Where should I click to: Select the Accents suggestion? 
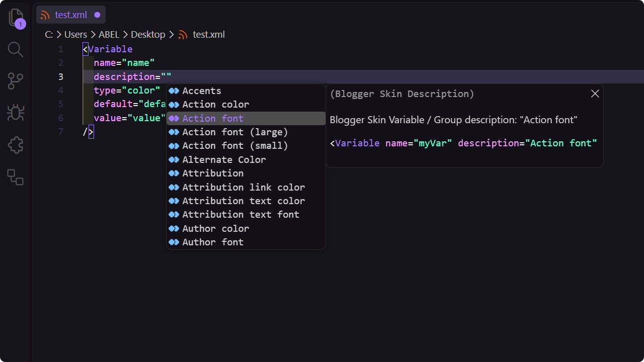246,91
